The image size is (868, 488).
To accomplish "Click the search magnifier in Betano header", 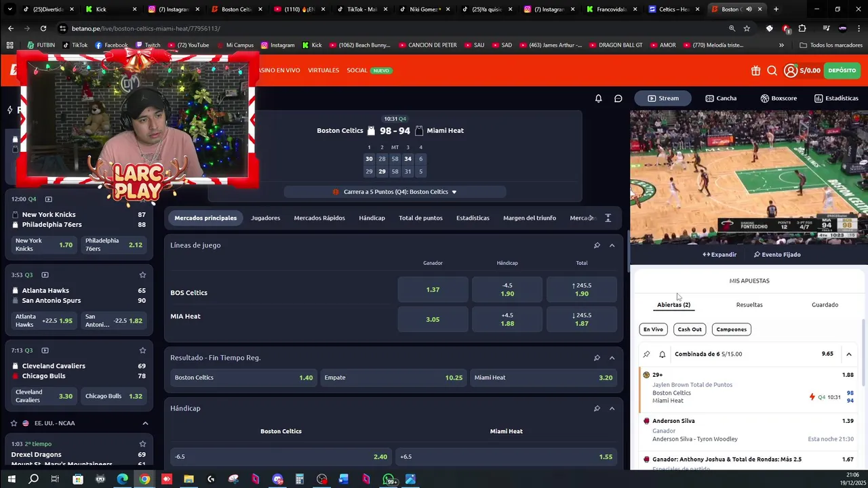I will 772,70.
